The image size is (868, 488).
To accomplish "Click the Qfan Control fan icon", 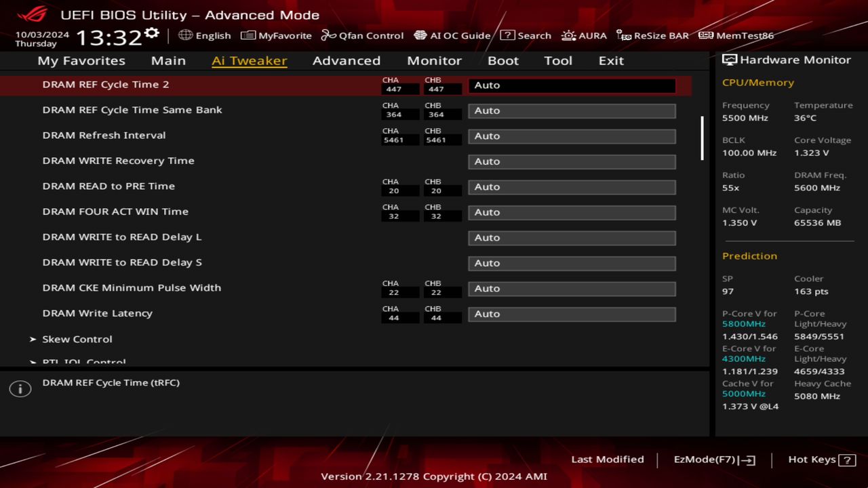I will coord(329,35).
